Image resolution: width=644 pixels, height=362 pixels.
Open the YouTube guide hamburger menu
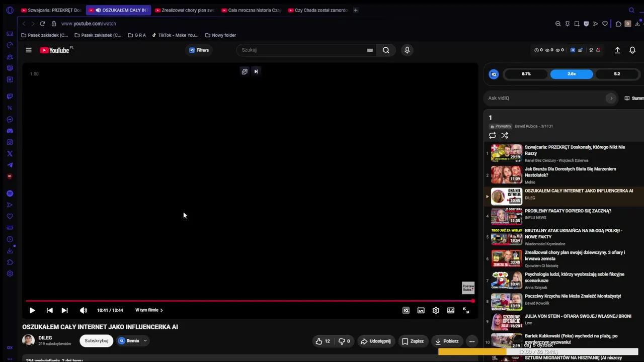29,50
